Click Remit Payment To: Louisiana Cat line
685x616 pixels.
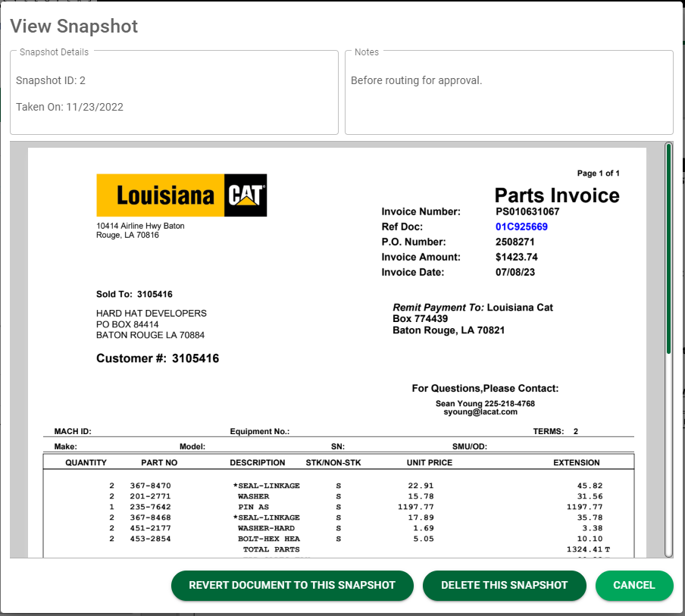pyautogui.click(x=473, y=308)
